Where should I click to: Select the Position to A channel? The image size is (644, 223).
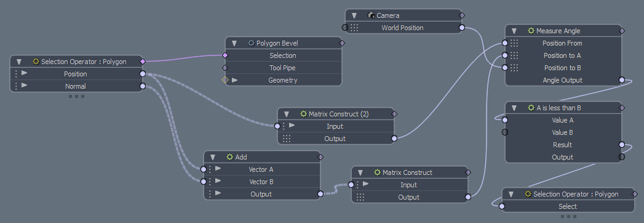pyautogui.click(x=563, y=55)
